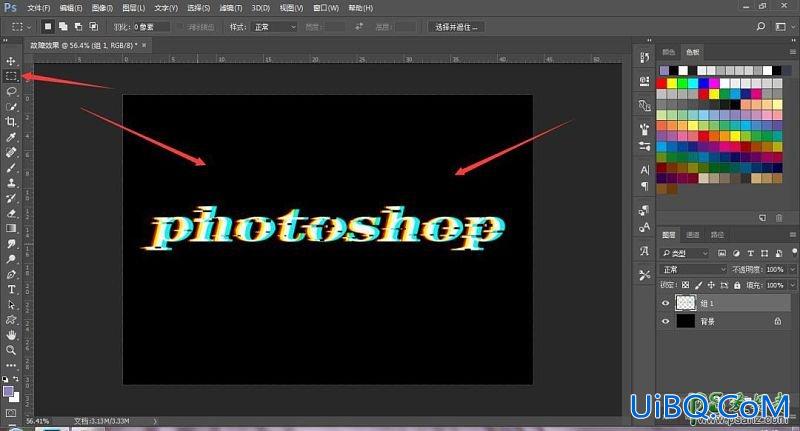This screenshot has height=431, width=800.
Task: Select the Horizontal Type tool
Action: click(11, 289)
